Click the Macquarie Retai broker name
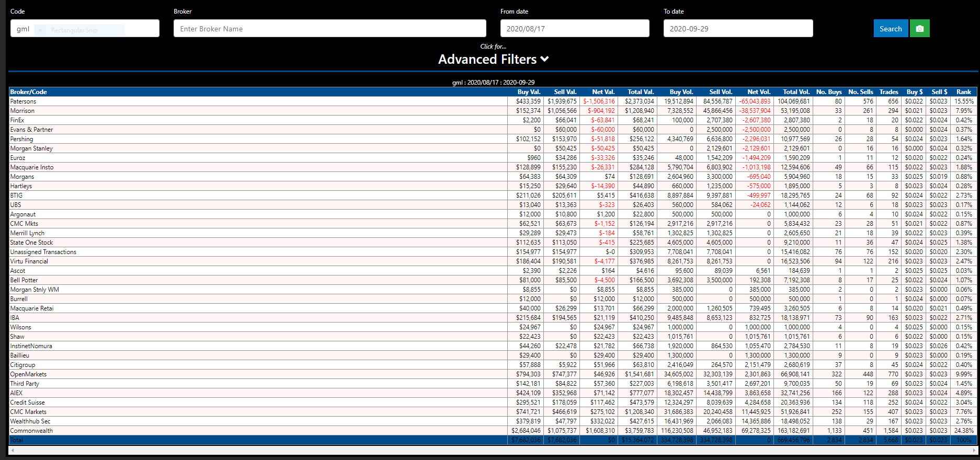This screenshot has width=980, height=460. tap(32, 308)
